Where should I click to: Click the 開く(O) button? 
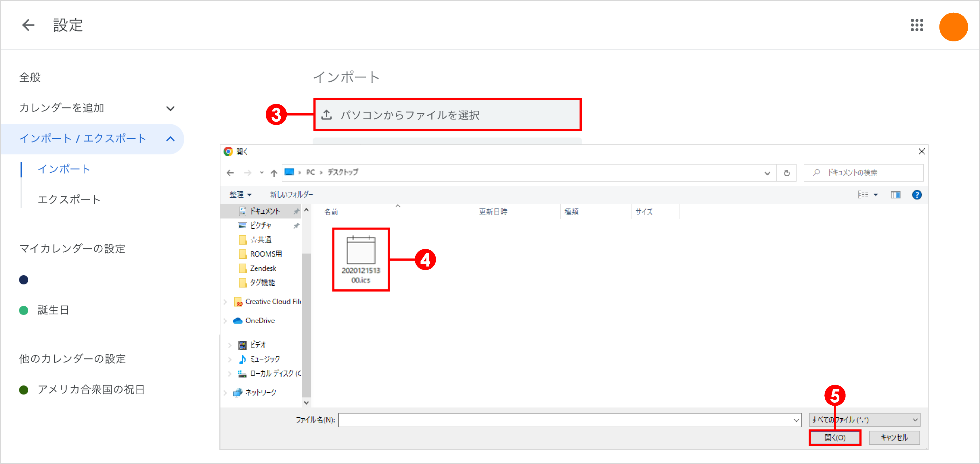(835, 437)
